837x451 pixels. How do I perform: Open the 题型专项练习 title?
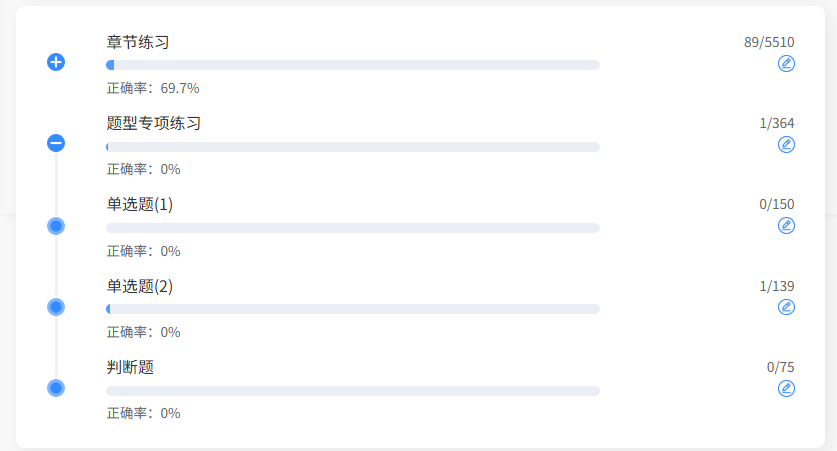tap(154, 124)
